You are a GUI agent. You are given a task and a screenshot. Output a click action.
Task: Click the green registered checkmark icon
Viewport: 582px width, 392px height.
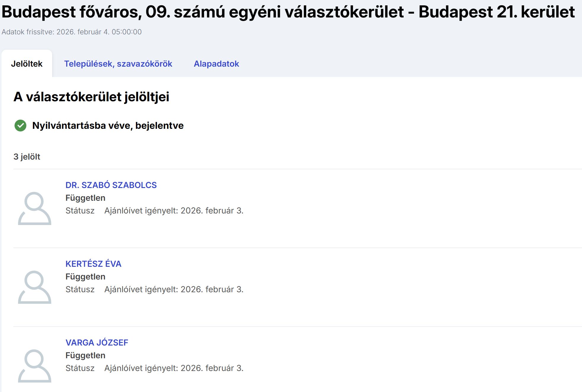20,126
